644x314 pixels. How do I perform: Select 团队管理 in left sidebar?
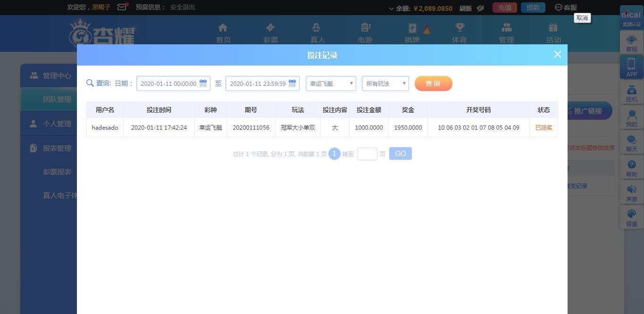point(49,99)
